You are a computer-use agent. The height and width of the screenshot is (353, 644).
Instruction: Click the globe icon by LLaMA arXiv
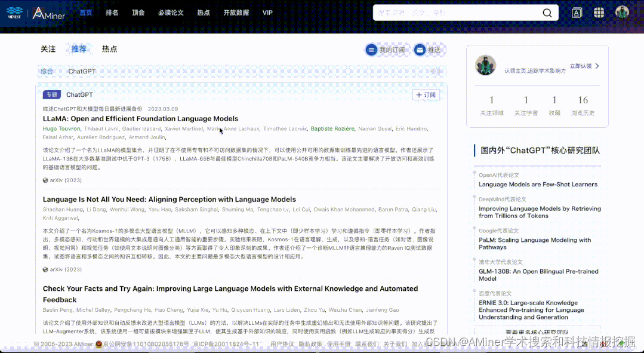(x=45, y=180)
